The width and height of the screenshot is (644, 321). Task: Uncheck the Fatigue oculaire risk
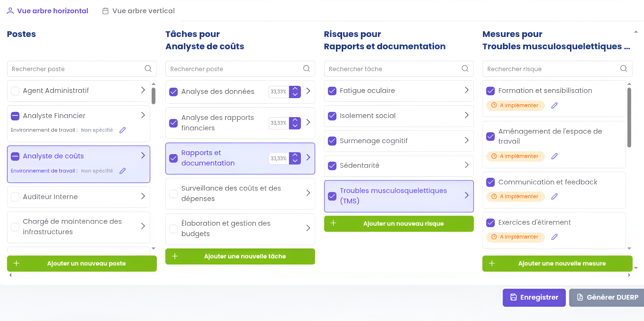pos(332,91)
